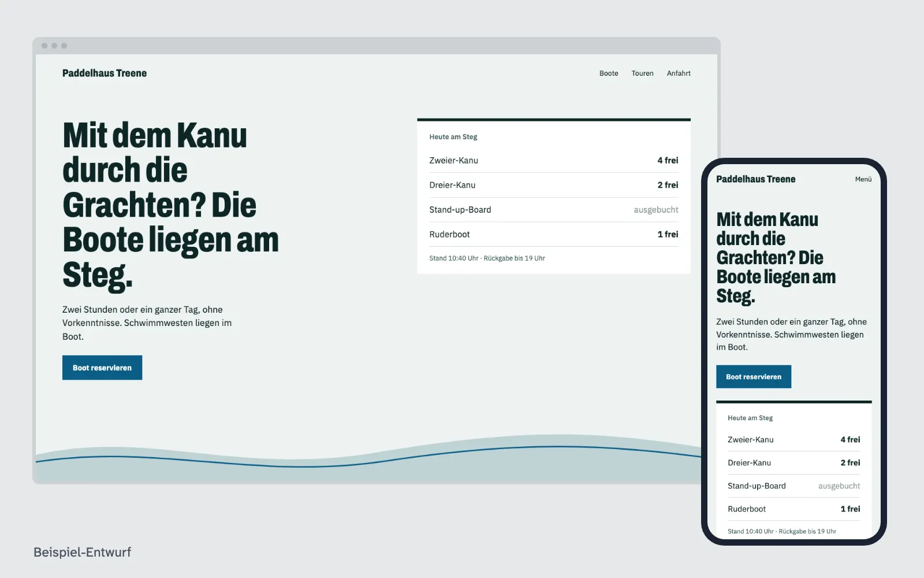Image resolution: width=924 pixels, height=578 pixels.
Task: Tap 'Stand 10:40 Uhr' footnote in phone mockup
Action: coord(782,531)
